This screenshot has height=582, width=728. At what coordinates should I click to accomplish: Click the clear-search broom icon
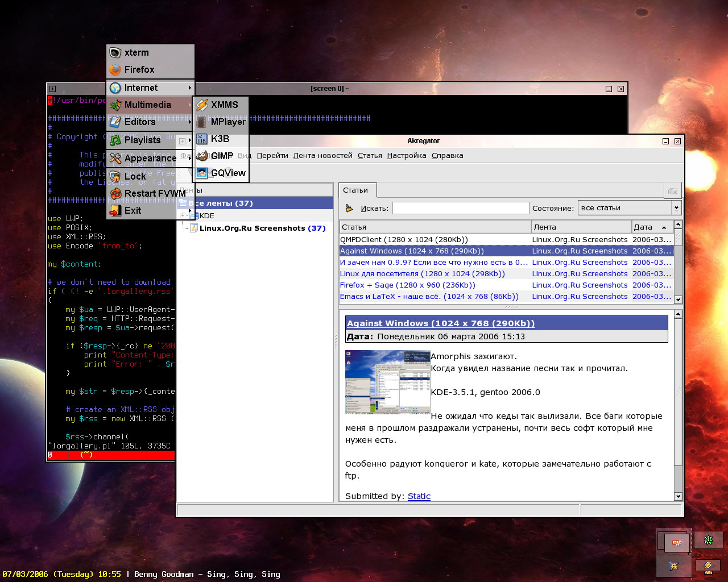(349, 209)
